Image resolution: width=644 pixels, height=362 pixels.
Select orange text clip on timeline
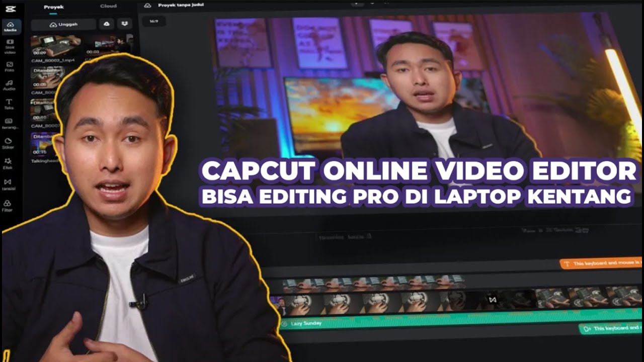coord(601,263)
